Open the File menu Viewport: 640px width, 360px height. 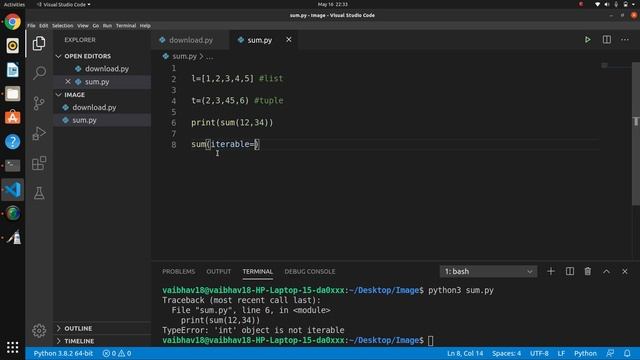tap(31, 25)
